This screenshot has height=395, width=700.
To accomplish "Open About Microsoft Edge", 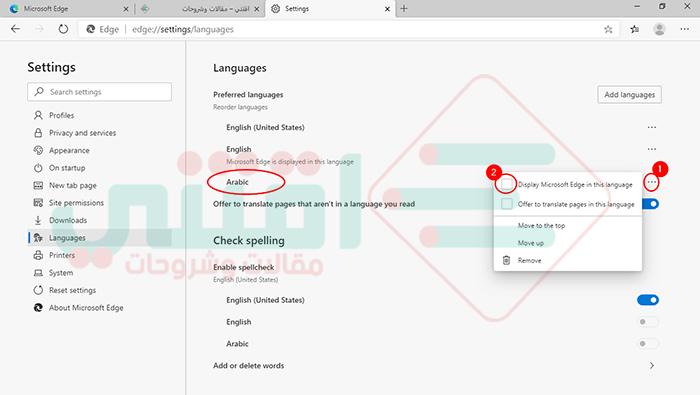I will [x=86, y=308].
